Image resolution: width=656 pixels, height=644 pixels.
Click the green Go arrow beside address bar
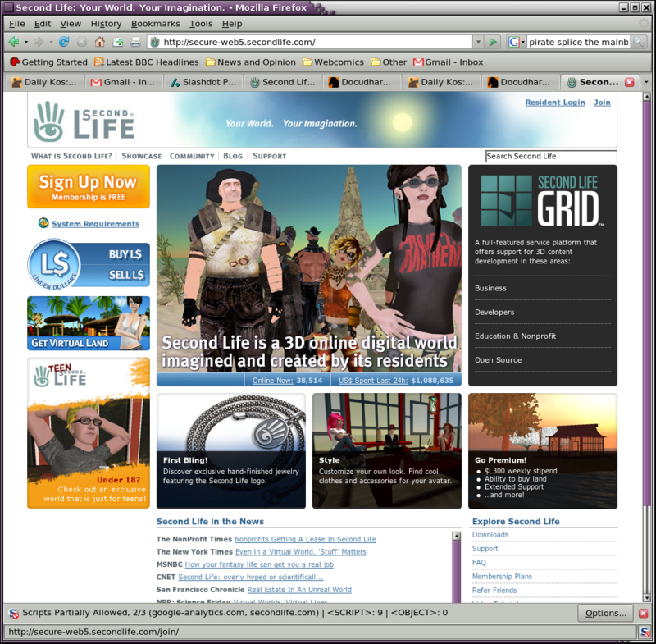pyautogui.click(x=493, y=42)
